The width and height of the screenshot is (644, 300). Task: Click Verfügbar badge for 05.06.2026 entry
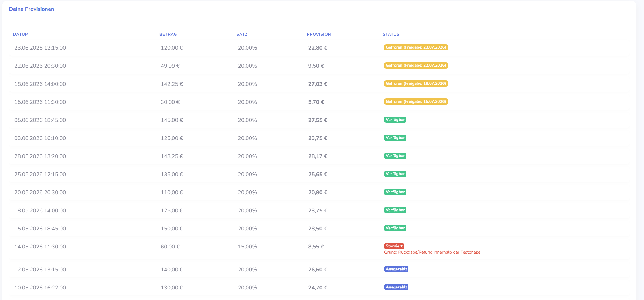point(395,120)
